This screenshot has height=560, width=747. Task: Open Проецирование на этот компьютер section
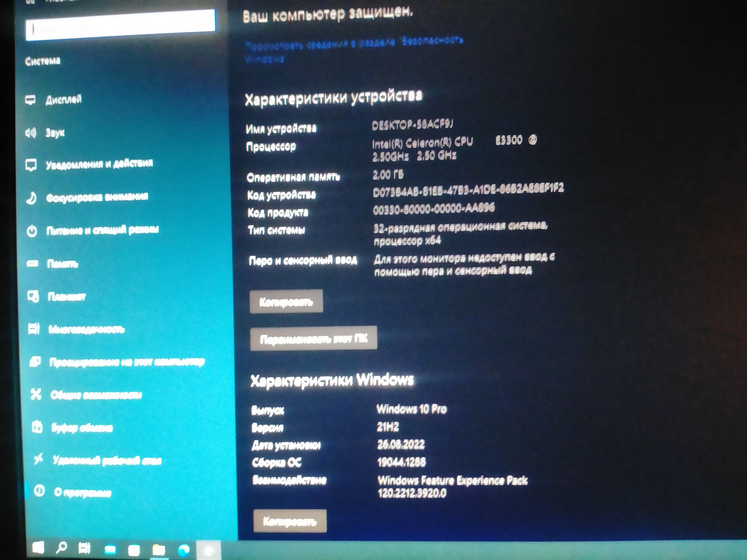pyautogui.click(x=127, y=362)
